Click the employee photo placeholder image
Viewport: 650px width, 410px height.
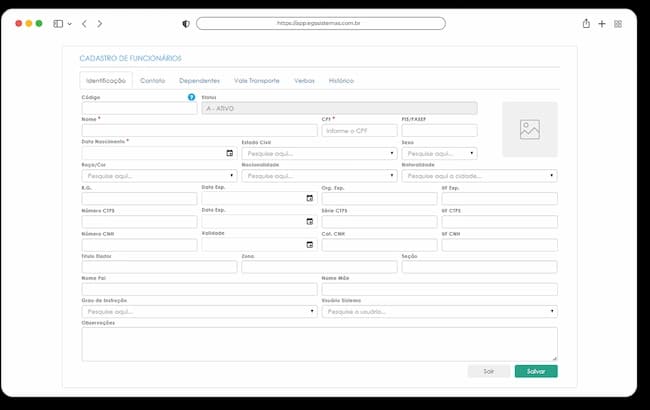tap(530, 129)
